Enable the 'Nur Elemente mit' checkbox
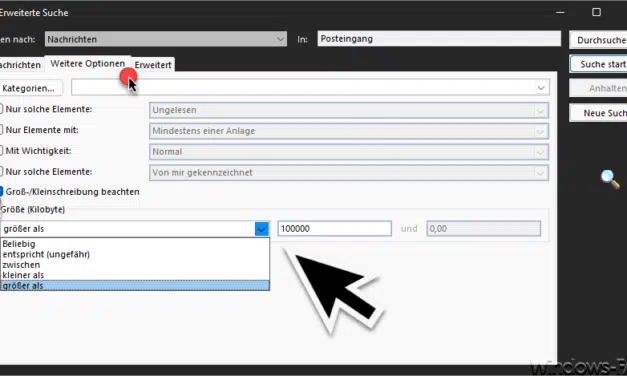This screenshot has height=376, width=627. point(1,130)
